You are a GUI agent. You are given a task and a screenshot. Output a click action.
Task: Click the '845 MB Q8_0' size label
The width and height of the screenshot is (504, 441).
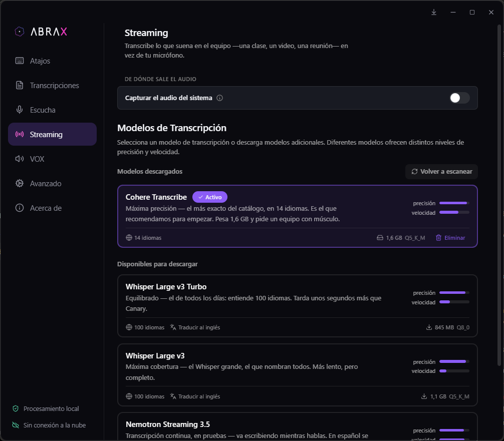pos(452,327)
